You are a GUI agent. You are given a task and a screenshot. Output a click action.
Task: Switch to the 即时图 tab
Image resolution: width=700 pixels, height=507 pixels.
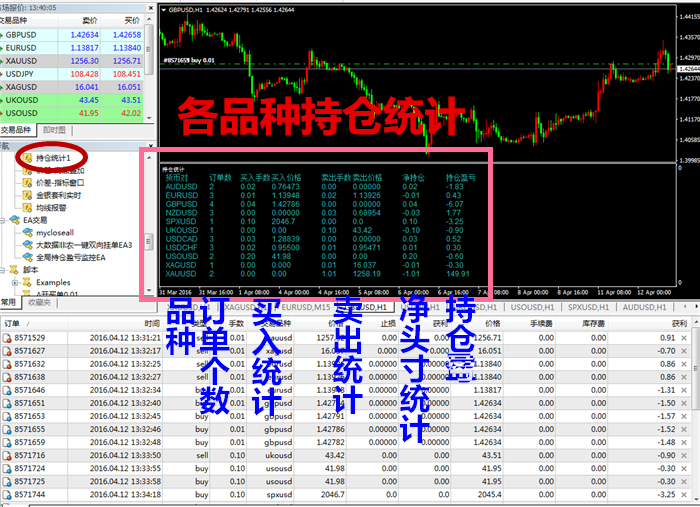pos(54,130)
